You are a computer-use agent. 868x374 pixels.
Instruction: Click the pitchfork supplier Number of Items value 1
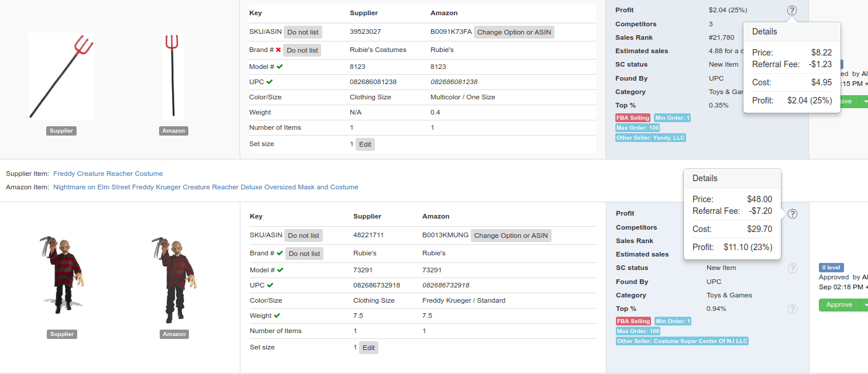click(x=352, y=127)
